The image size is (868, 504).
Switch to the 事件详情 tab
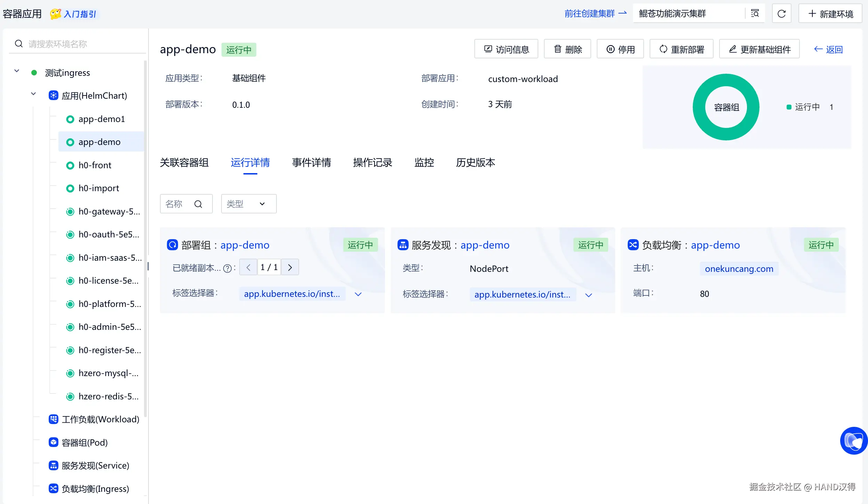311,162
